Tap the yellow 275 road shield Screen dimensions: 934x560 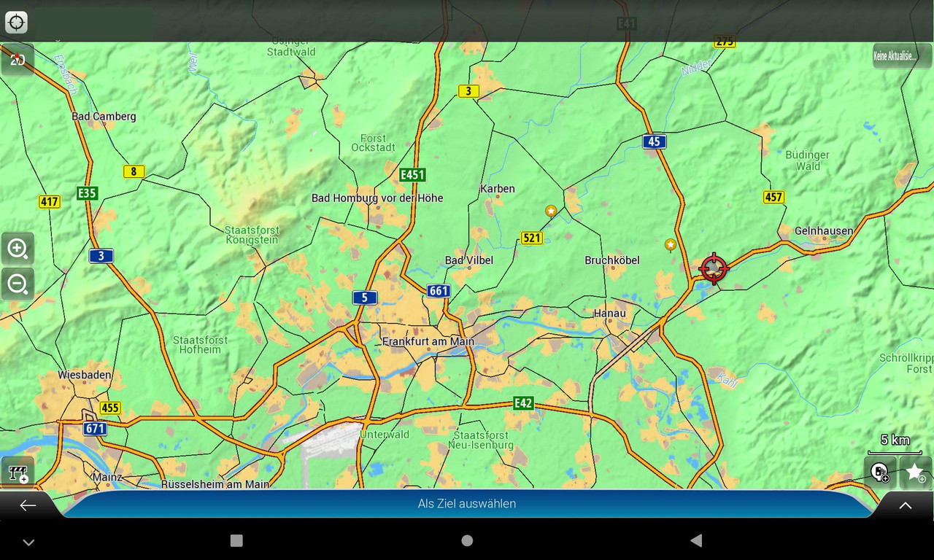[x=725, y=42]
